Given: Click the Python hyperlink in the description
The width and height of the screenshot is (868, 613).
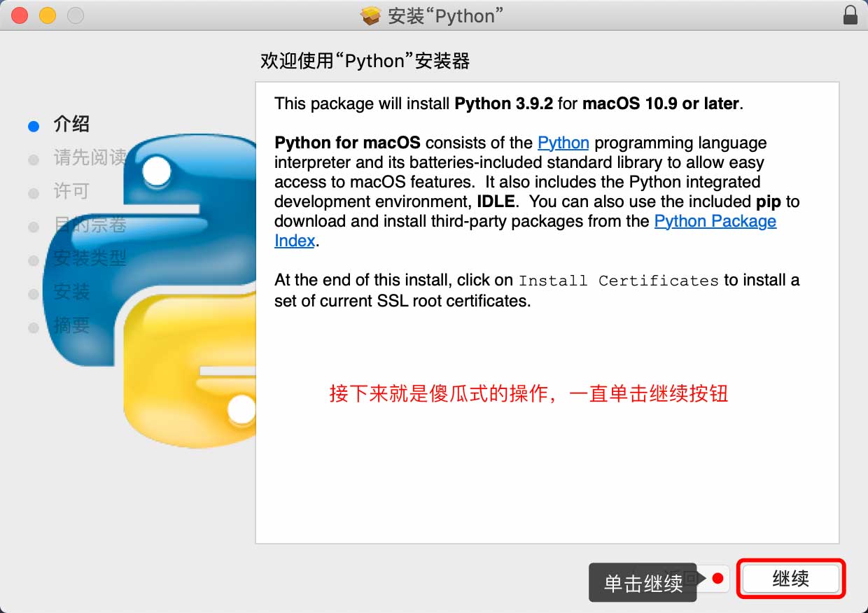Looking at the screenshot, I should (563, 142).
